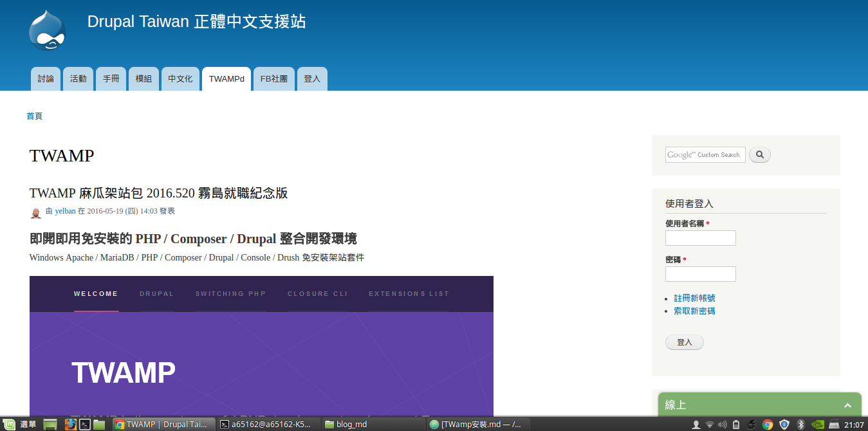The image size is (868, 431).
Task: Click EXTENSIONS LIST in TWAMP screenshot
Action: pos(409,294)
